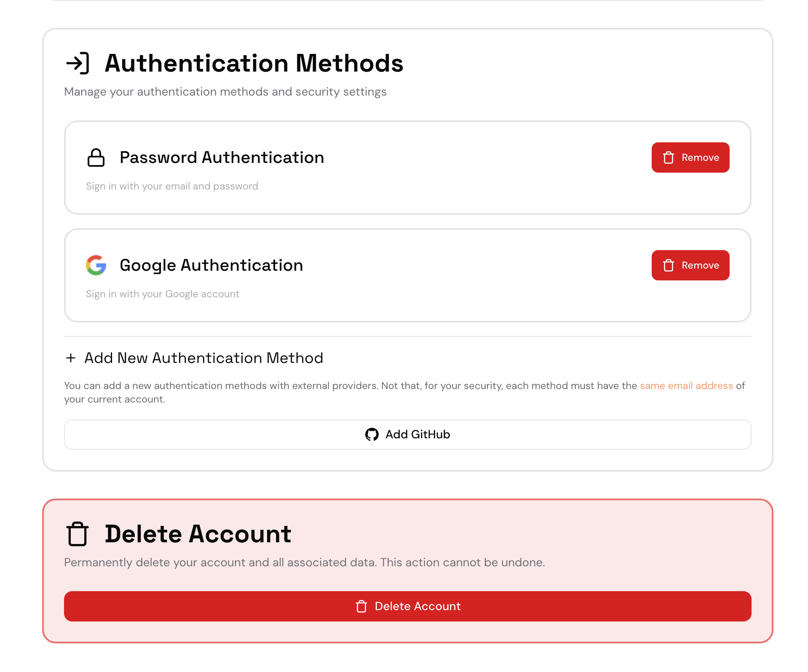
Task: Click the trash icon inside Delete Account button
Action: [x=361, y=606]
